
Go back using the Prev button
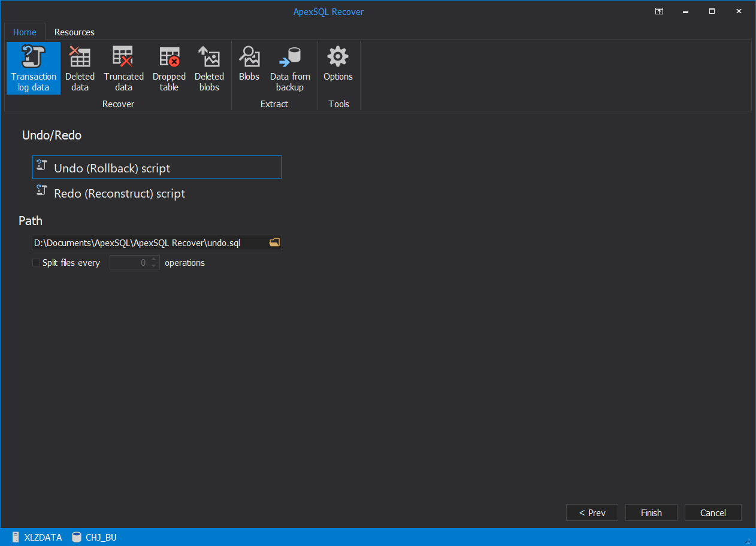[x=592, y=512]
